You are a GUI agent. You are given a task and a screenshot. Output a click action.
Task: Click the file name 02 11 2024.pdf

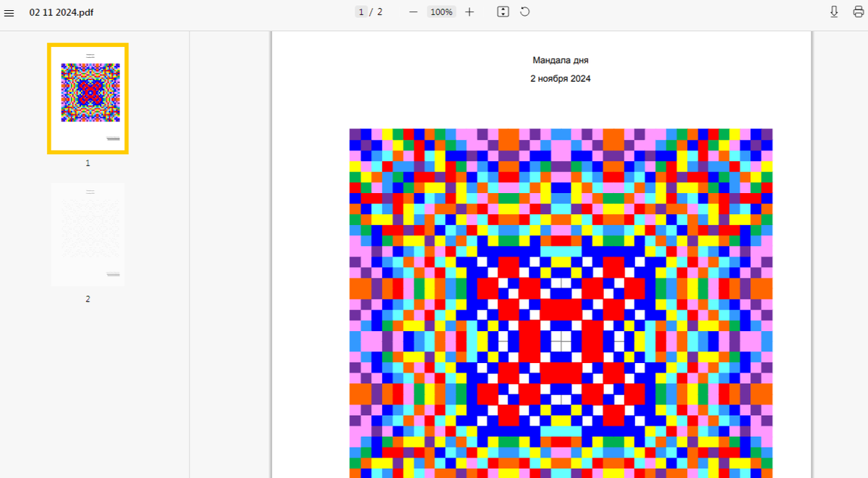tap(61, 12)
